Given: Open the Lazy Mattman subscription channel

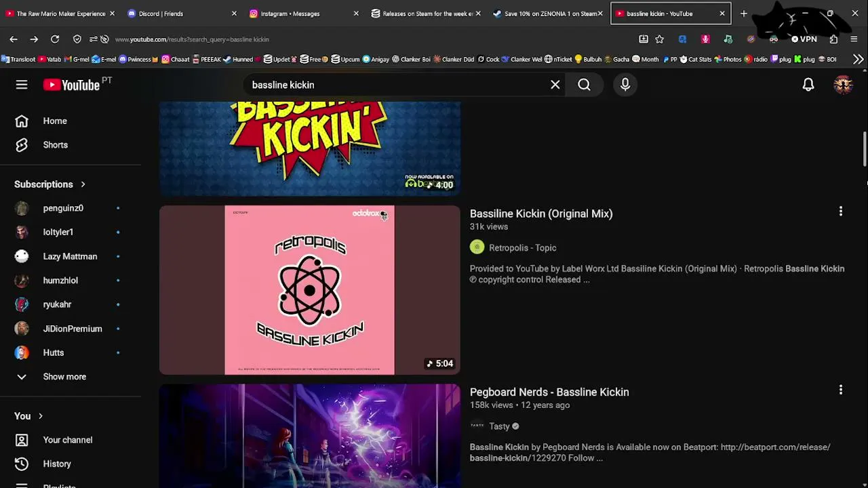Looking at the screenshot, I should pos(71,256).
